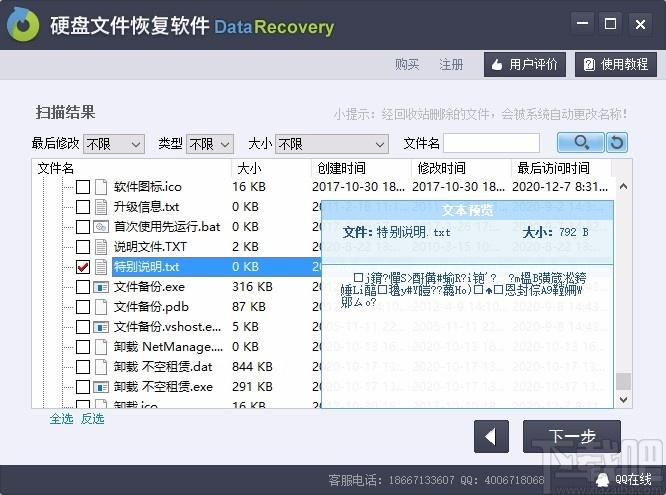Open the 类型 dropdown
Screen dimensions: 666x495
click(210, 144)
